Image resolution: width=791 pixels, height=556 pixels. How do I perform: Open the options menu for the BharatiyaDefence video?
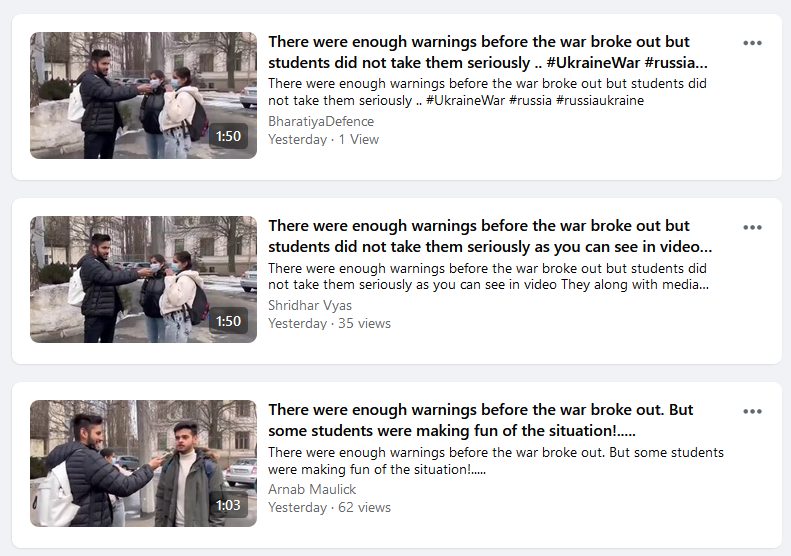pos(752,43)
